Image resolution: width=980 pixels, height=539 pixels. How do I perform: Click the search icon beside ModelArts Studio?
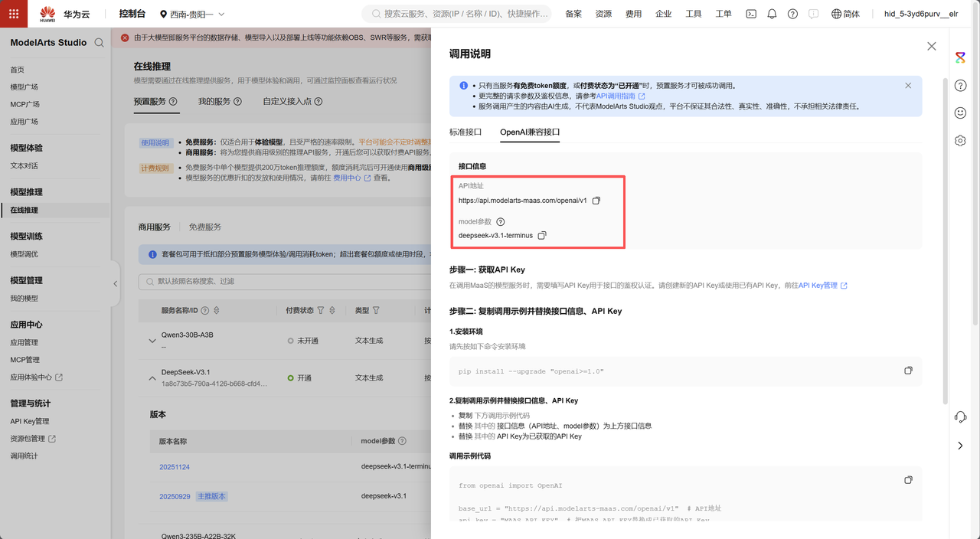[99, 43]
